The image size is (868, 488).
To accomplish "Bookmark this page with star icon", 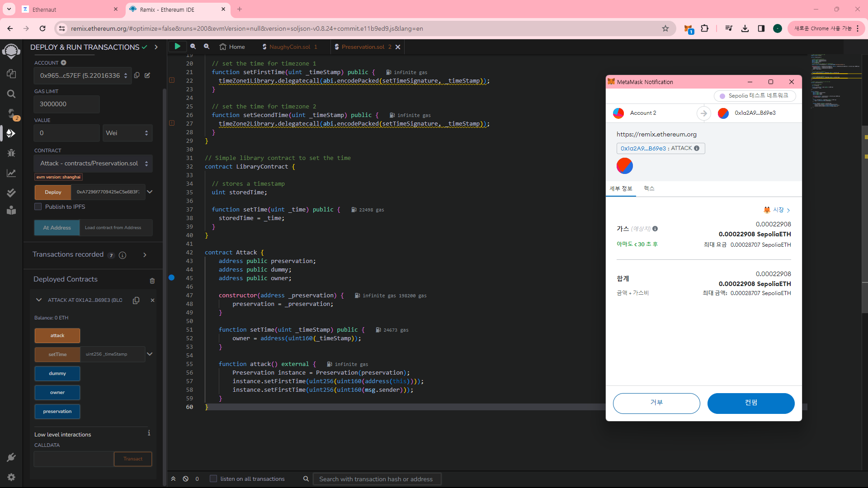I will click(x=665, y=28).
